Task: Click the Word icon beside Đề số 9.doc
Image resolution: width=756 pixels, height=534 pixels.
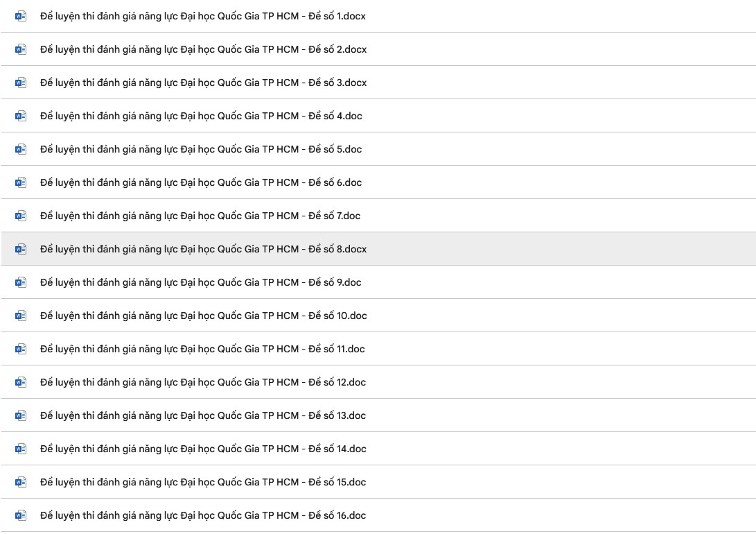Action: pyautogui.click(x=21, y=283)
